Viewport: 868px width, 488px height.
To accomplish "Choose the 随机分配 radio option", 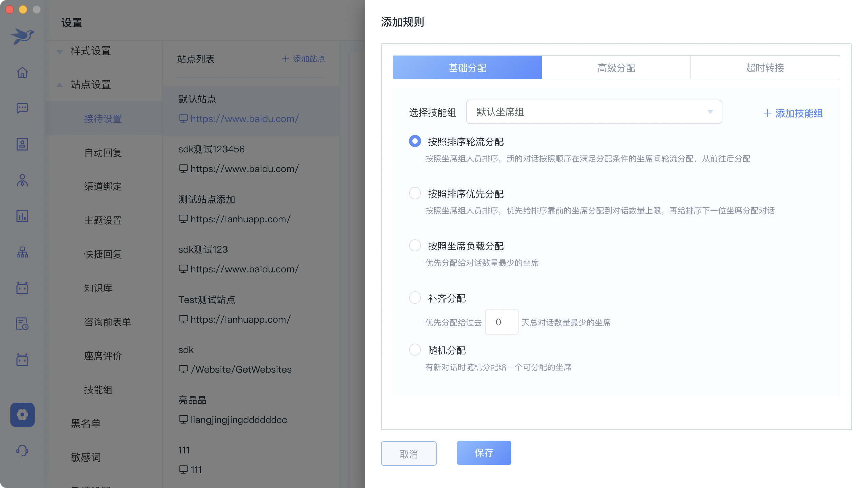I will [x=415, y=350].
